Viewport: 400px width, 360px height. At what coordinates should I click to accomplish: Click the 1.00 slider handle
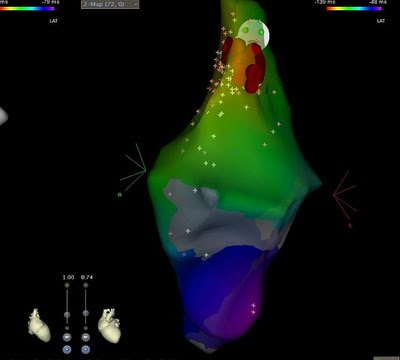(x=67, y=315)
